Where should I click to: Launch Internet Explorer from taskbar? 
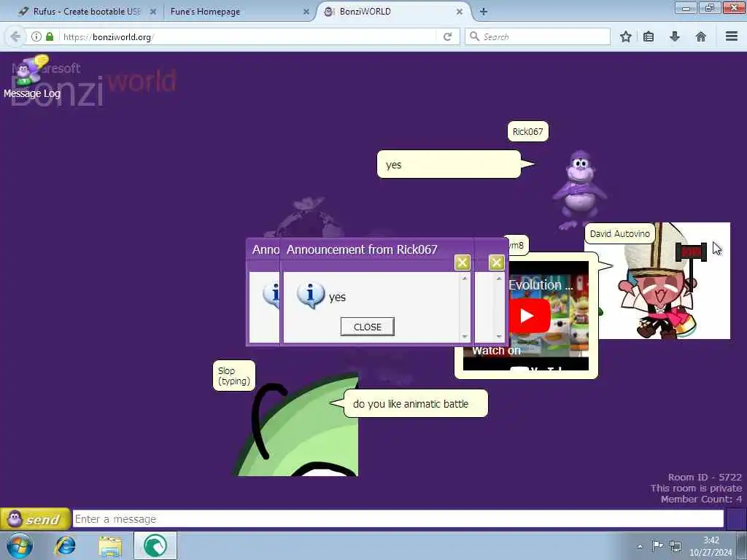(65, 545)
